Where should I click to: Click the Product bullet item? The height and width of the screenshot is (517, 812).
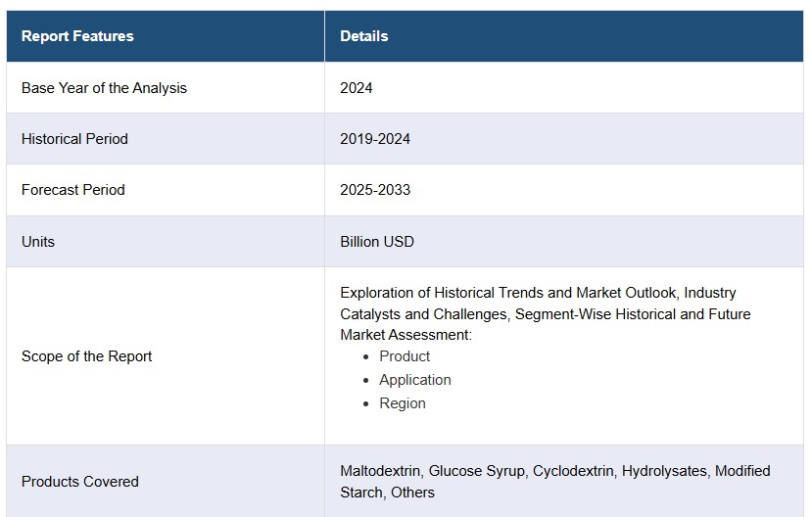pyautogui.click(x=405, y=356)
